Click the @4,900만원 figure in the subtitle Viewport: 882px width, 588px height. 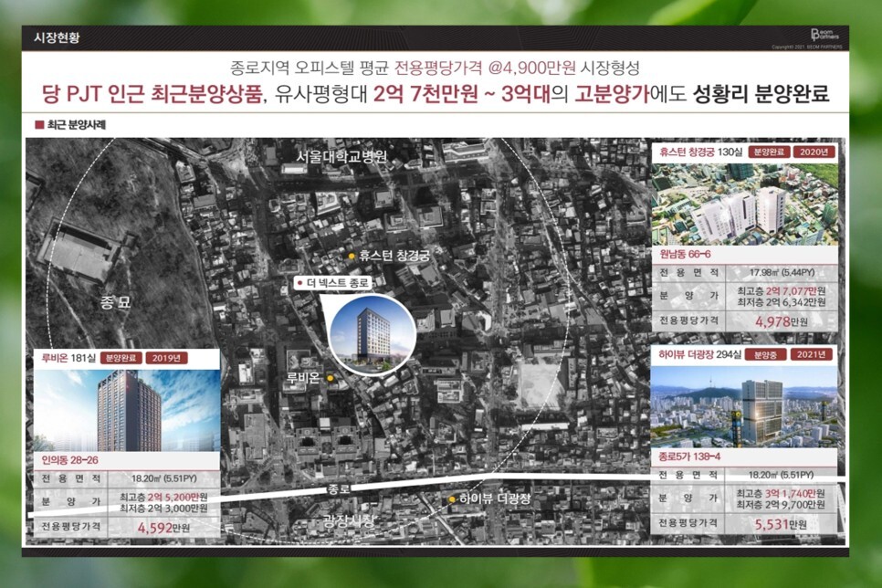(x=532, y=68)
